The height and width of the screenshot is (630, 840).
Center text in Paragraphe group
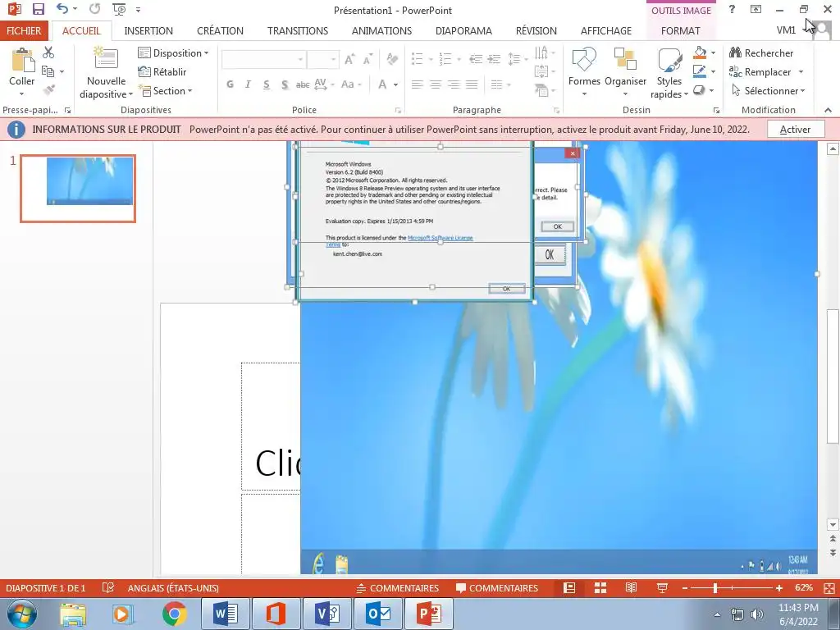coord(436,84)
